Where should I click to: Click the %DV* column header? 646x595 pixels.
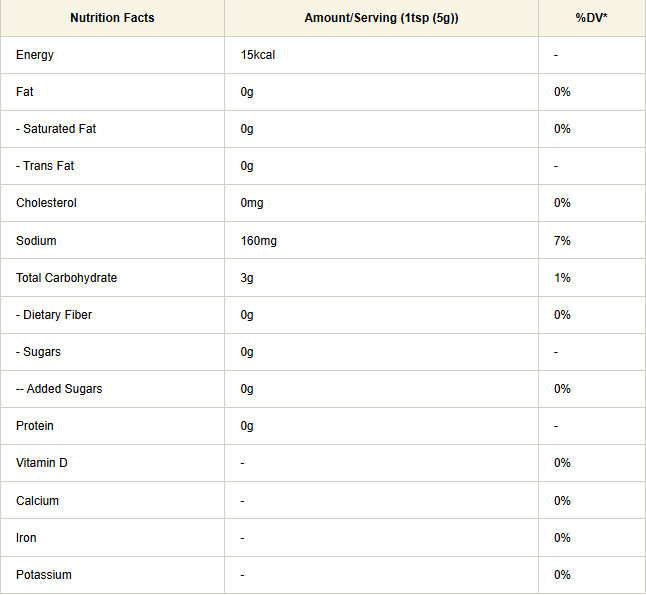tap(591, 18)
